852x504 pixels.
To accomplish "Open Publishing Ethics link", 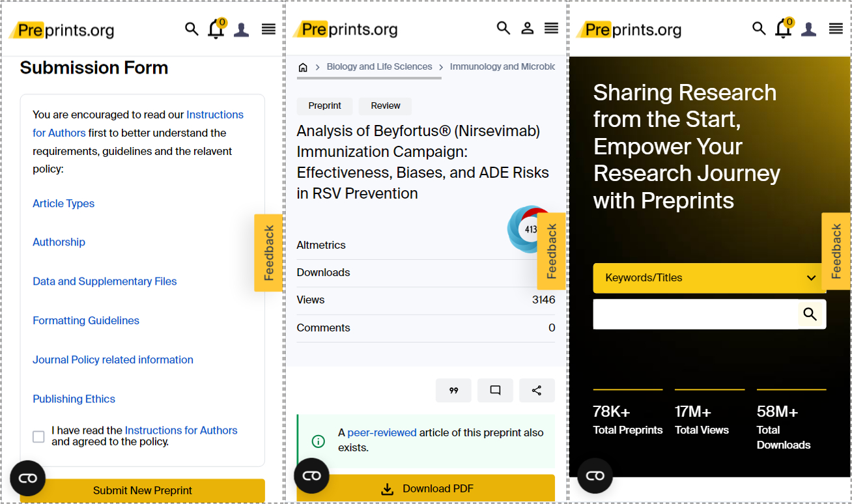I will coord(74,399).
